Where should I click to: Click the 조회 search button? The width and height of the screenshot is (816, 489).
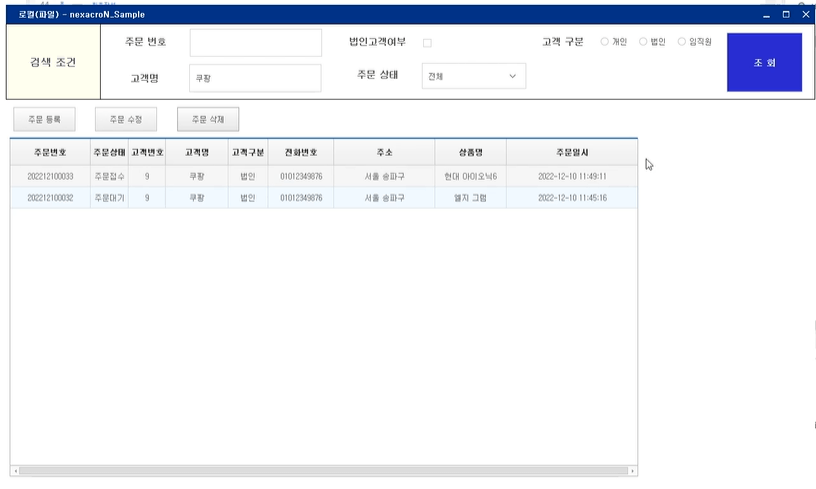click(x=764, y=62)
